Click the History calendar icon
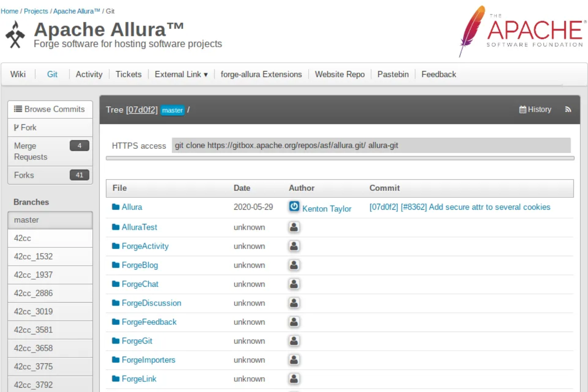The height and width of the screenshot is (392, 588). pos(522,110)
